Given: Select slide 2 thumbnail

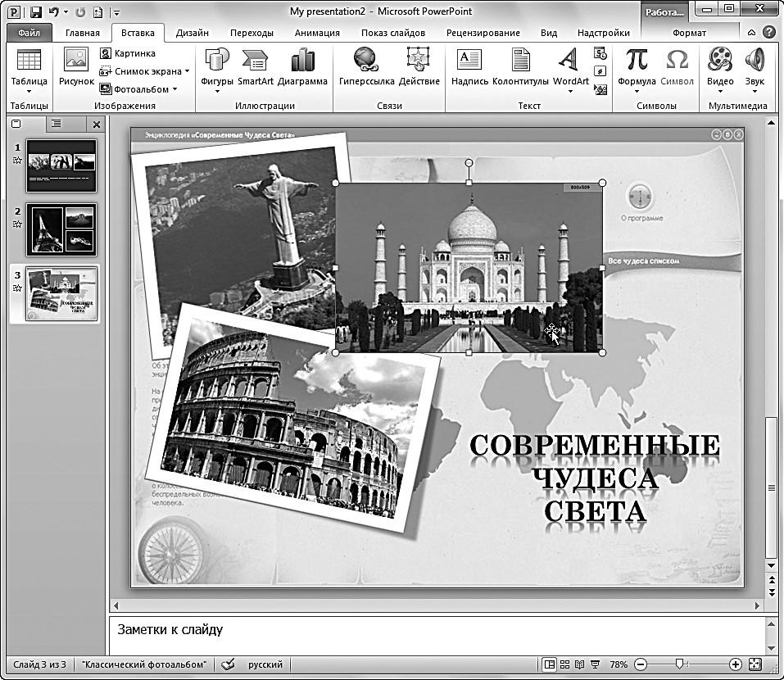Looking at the screenshot, I should (61, 229).
